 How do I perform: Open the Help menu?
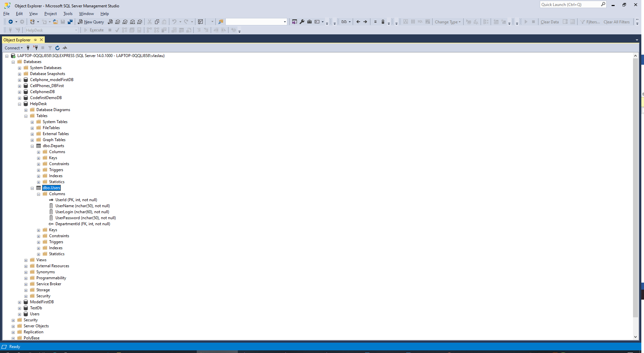click(x=105, y=14)
